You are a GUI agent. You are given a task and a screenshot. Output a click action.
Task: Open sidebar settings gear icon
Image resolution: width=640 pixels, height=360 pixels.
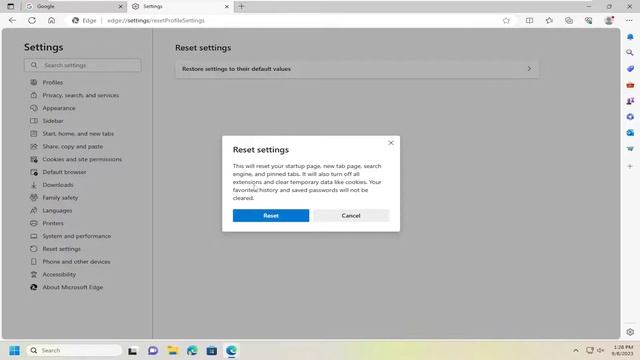click(x=630, y=332)
